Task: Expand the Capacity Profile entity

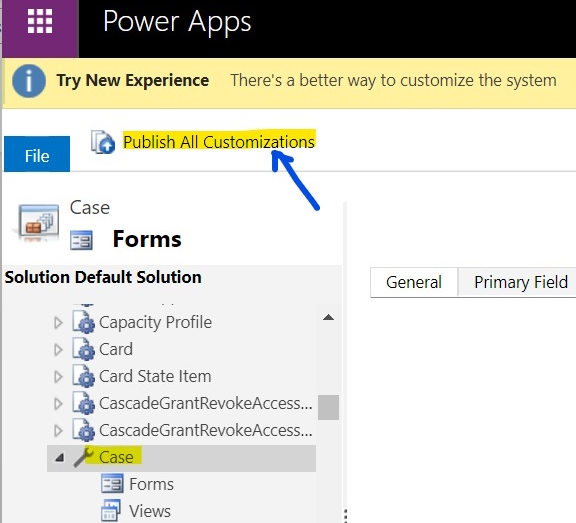Action: point(58,323)
